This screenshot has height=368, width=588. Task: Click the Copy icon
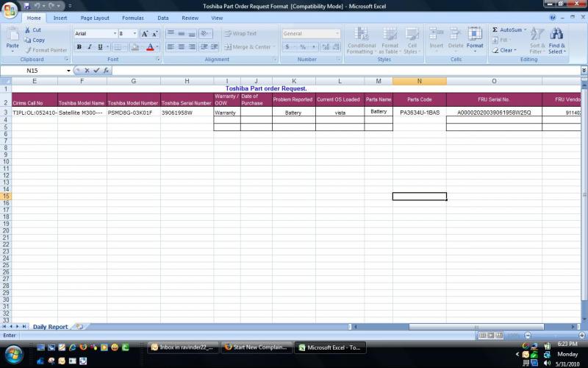click(x=28, y=40)
